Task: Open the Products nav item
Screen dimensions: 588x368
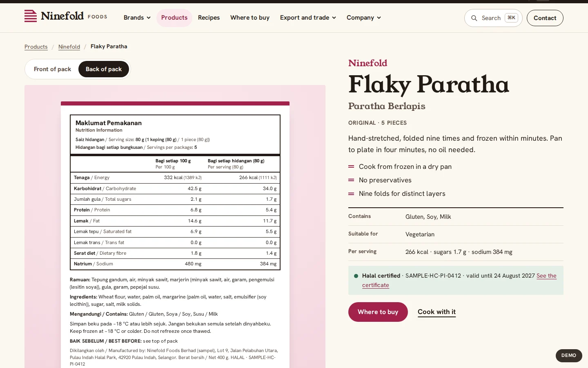Action: (x=174, y=18)
